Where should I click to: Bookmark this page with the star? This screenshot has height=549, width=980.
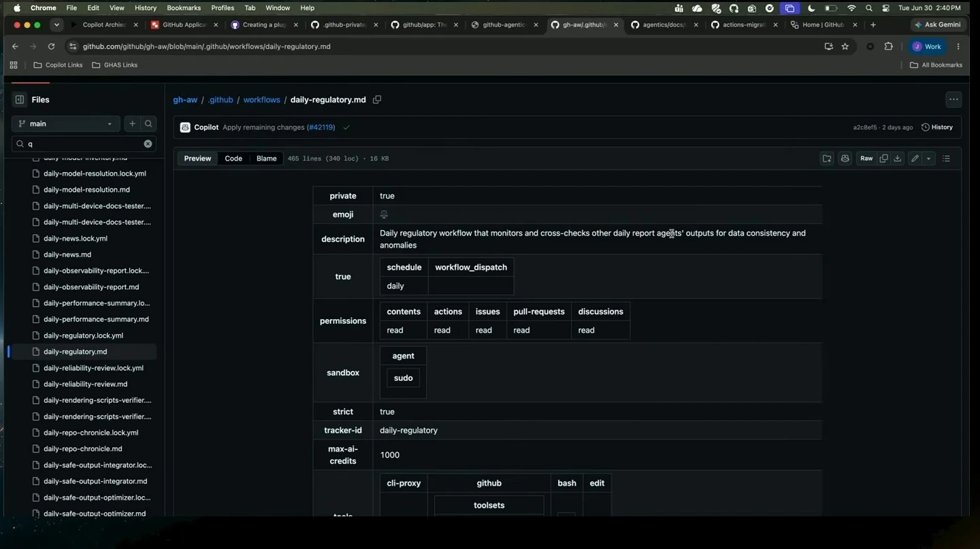(845, 46)
